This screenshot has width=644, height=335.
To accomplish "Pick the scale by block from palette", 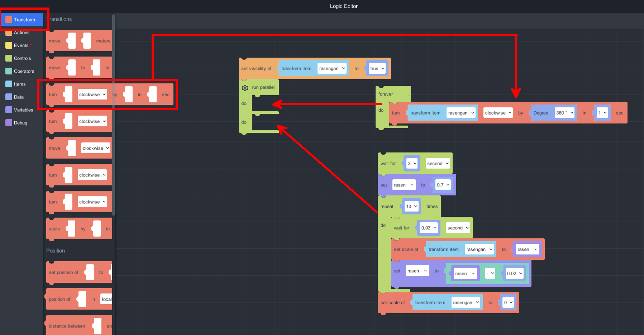I will pos(54,229).
